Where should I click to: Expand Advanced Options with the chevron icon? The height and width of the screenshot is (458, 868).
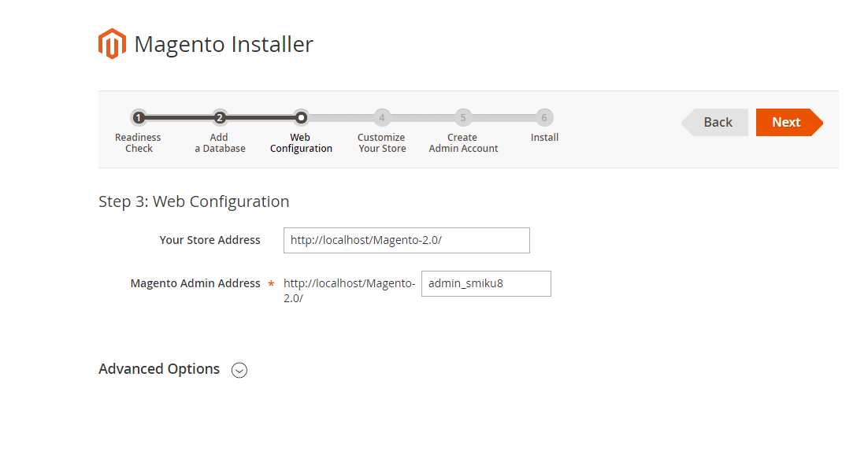[x=239, y=370]
